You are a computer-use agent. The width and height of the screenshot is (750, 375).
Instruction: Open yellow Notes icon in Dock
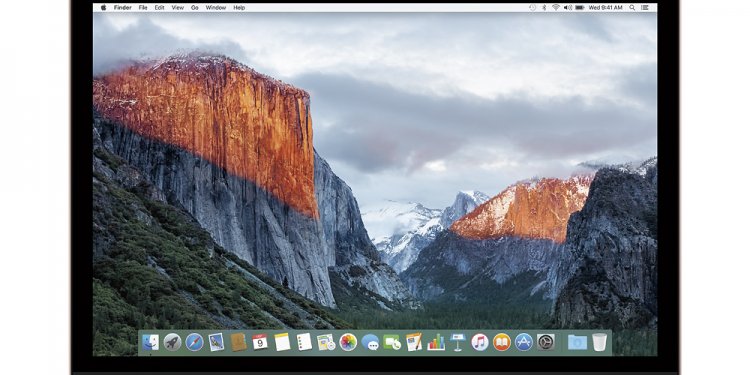tap(282, 342)
